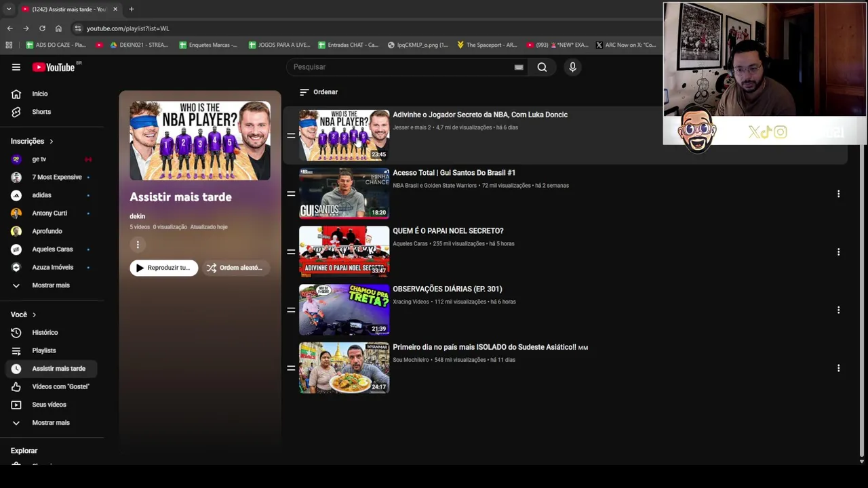Open title QUEM É O PAPAI NOEL SECRETO?

tap(448, 231)
